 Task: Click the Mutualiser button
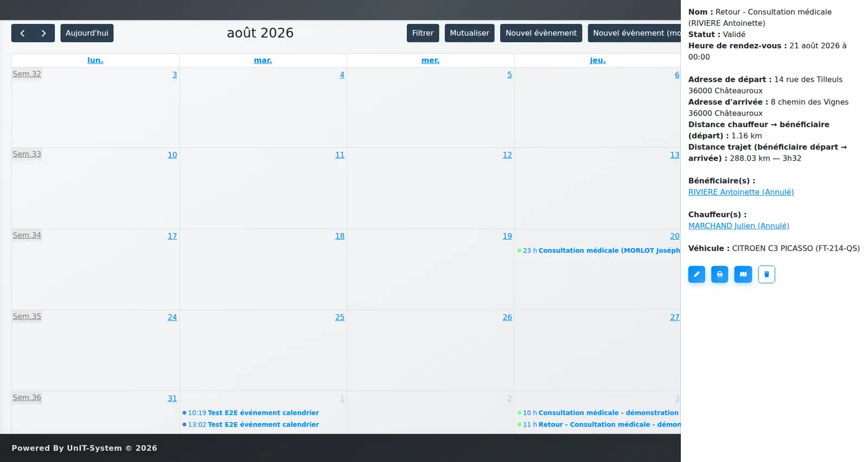[x=469, y=33]
